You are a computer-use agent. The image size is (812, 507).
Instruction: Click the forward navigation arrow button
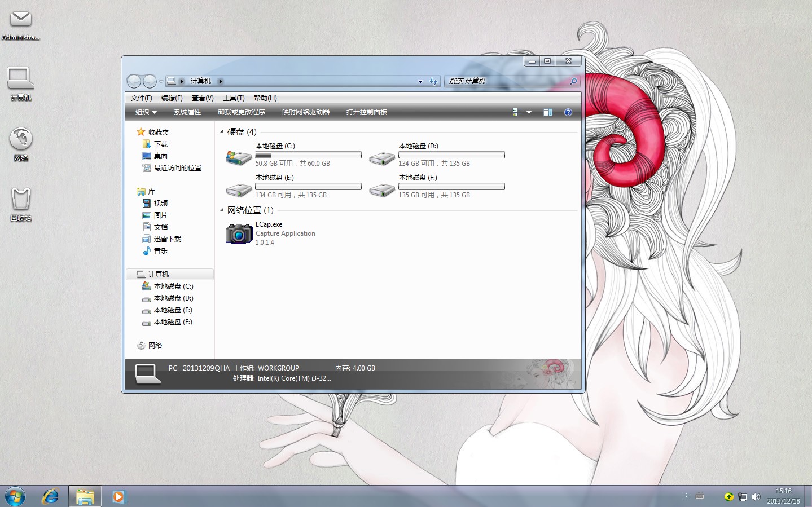[x=150, y=81]
